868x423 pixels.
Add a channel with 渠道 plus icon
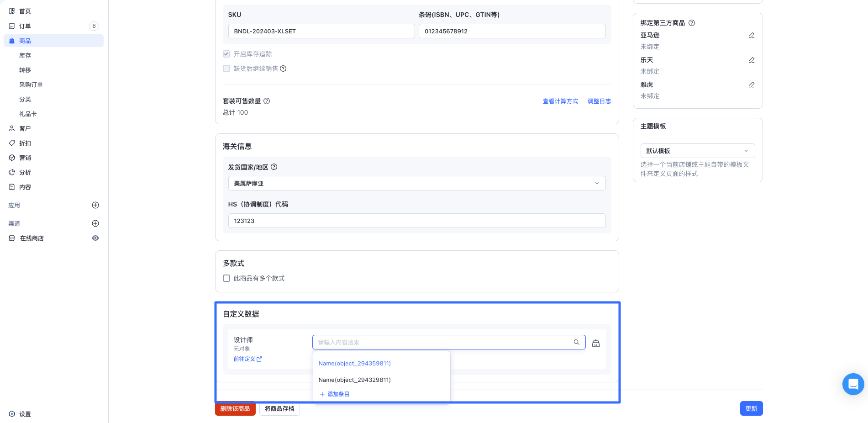click(95, 223)
